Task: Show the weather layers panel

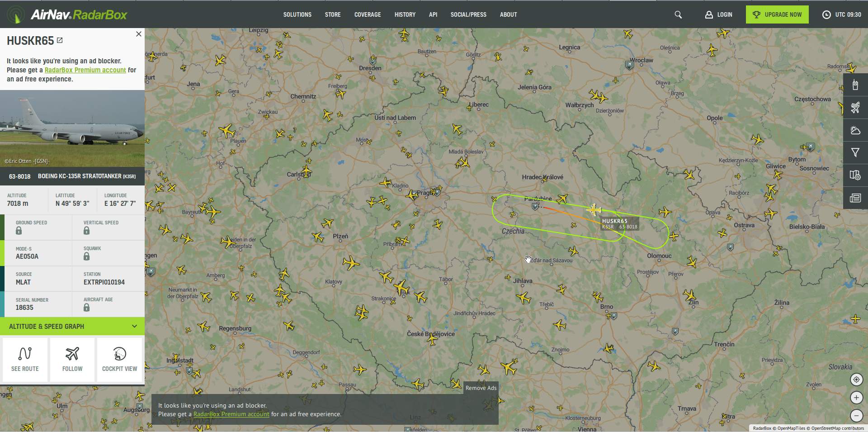Action: coord(855,130)
